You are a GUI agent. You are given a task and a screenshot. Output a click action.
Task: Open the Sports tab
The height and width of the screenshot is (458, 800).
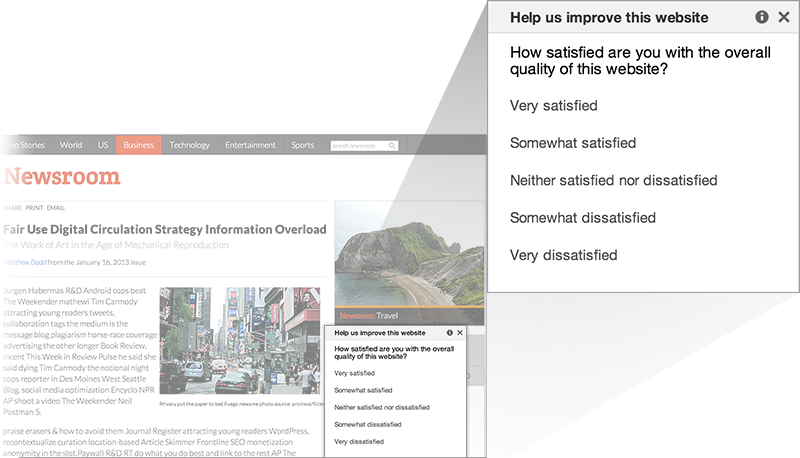click(x=302, y=145)
